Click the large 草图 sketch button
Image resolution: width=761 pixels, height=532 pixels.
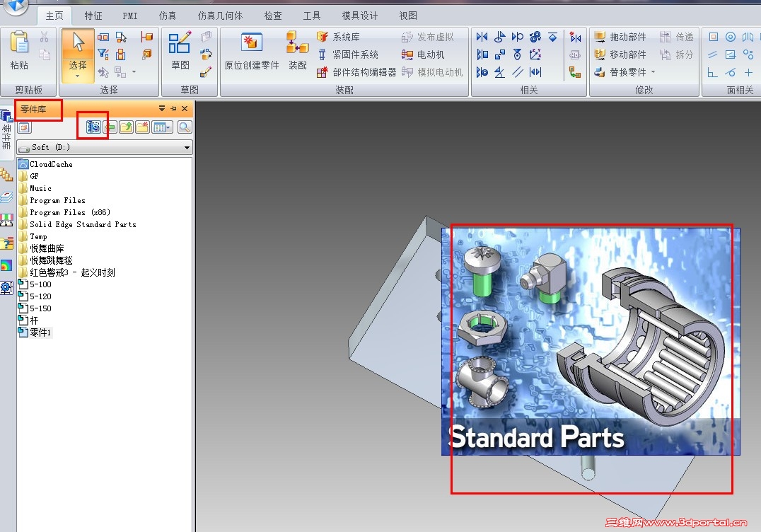180,51
